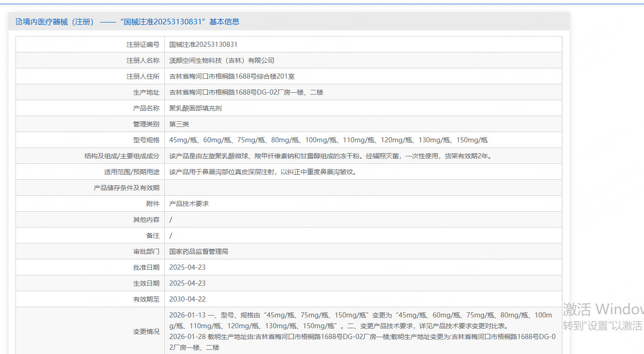Click the label 备注
The width and height of the screenshot is (644, 354).
click(153, 236)
